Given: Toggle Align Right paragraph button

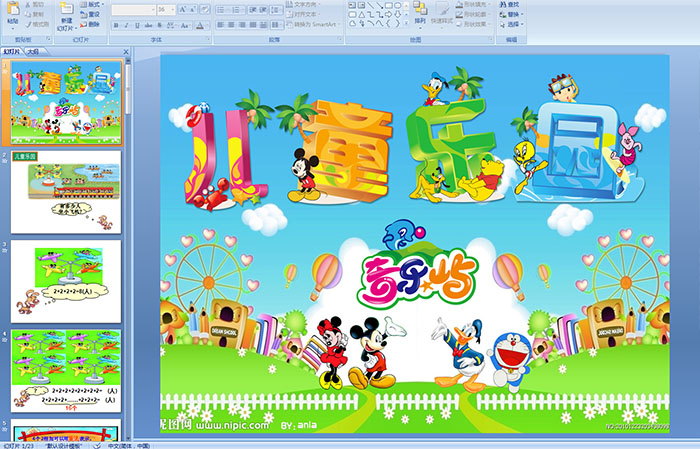Looking at the screenshot, I should tap(242, 25).
